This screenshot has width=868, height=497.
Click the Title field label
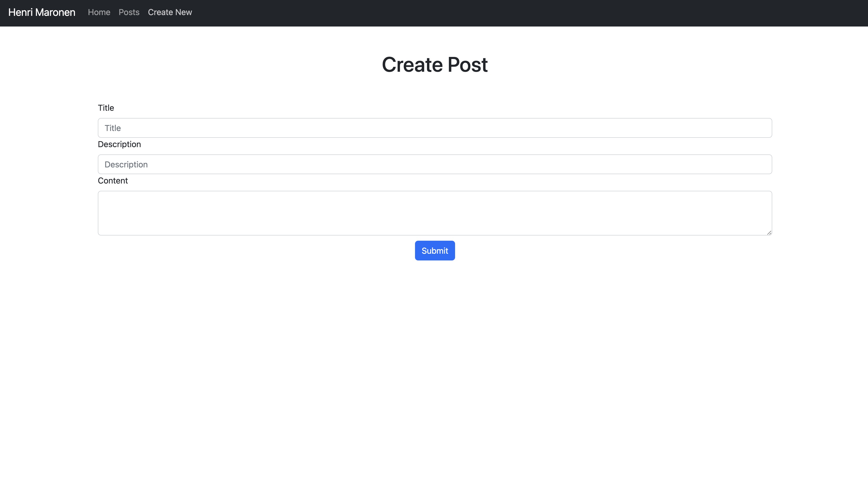(x=106, y=108)
